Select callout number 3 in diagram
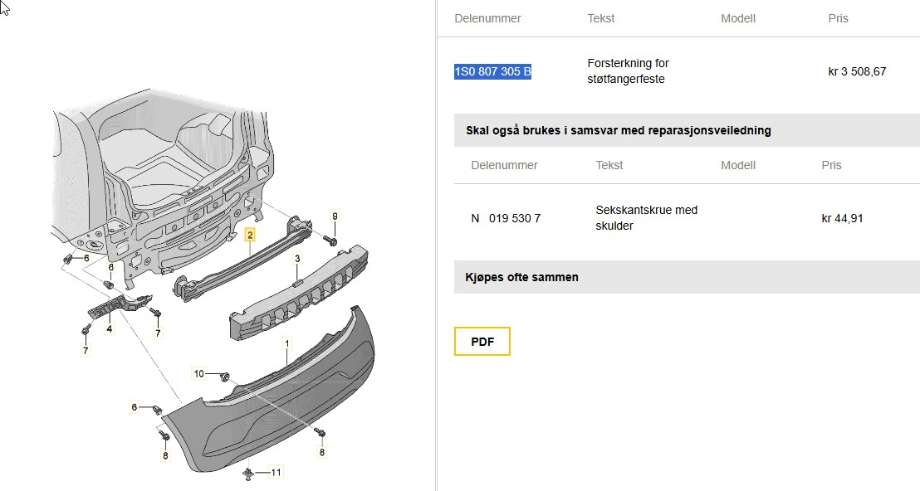 click(297, 259)
